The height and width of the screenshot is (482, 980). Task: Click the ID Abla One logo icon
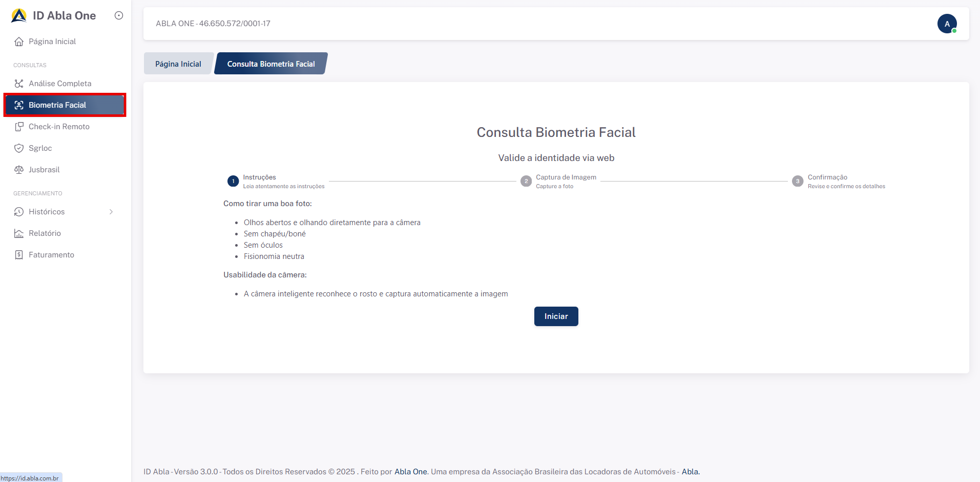[19, 16]
